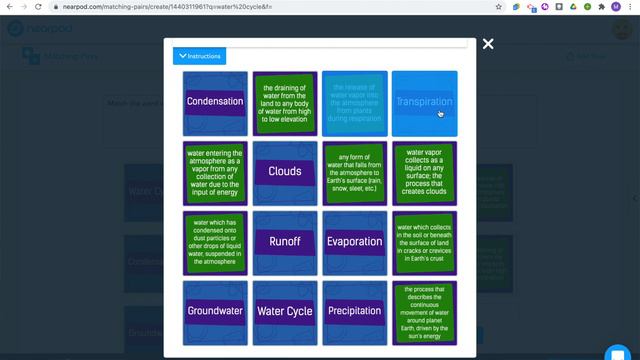Open the Chrome profile avatar M
The height and width of the screenshot is (360, 640).
(x=616, y=7)
